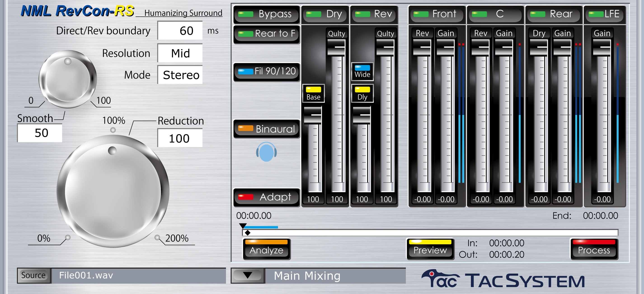
Task: Toggle the Front output
Action: coord(437,14)
